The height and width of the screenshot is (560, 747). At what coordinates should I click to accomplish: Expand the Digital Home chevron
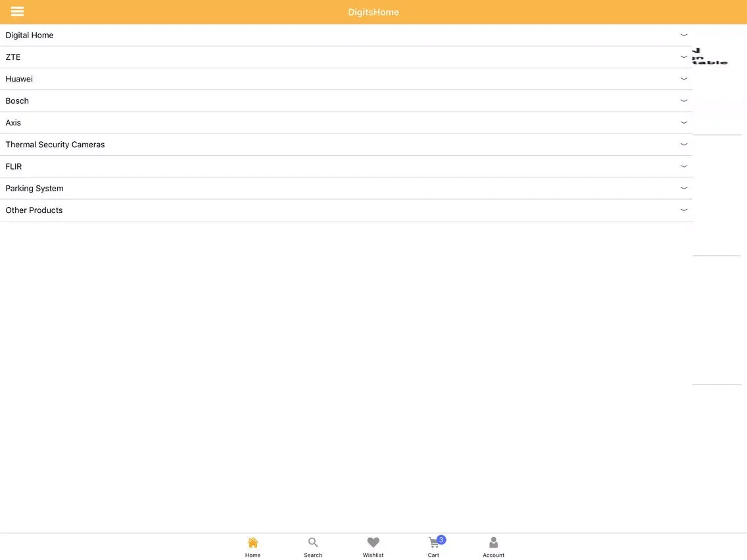coord(684,35)
